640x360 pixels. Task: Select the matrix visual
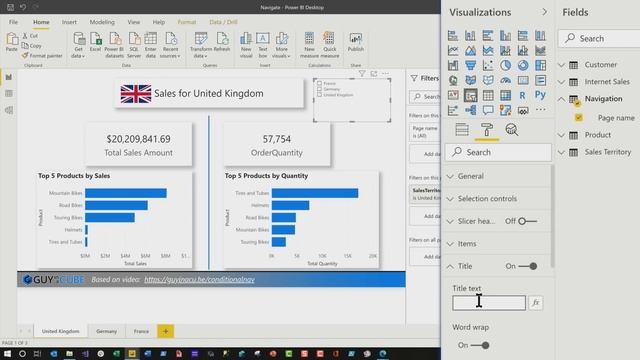pos(505,96)
